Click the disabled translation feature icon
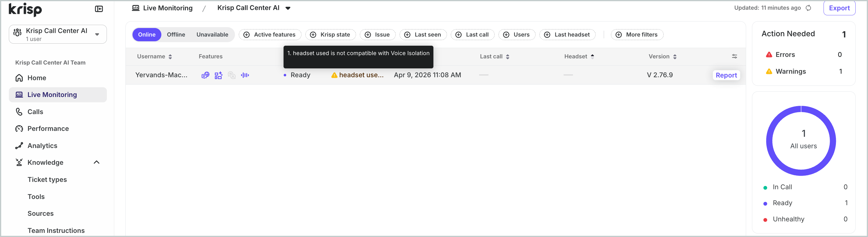This screenshot has width=868, height=237. (x=231, y=75)
